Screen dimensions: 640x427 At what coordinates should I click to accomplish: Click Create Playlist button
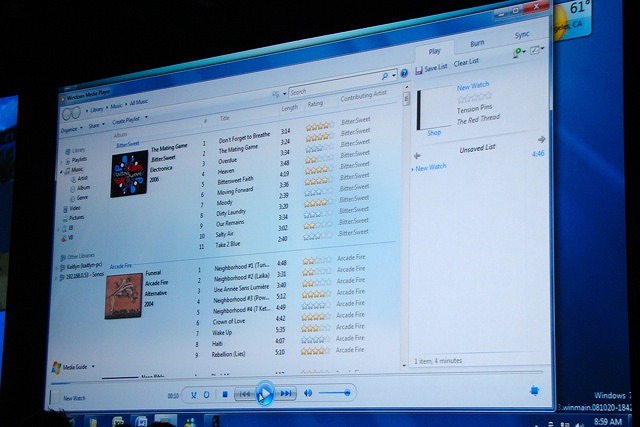[126, 120]
